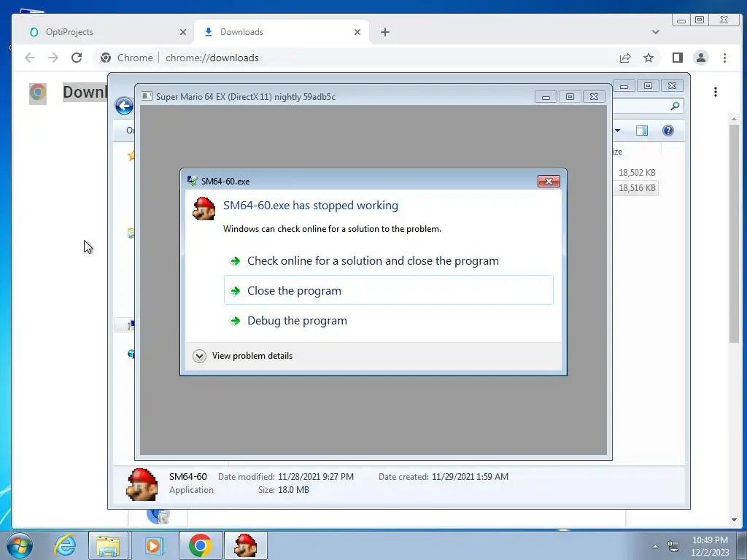Switch to SM64 Mario taskbar button
The height and width of the screenshot is (560, 747).
coord(245,545)
